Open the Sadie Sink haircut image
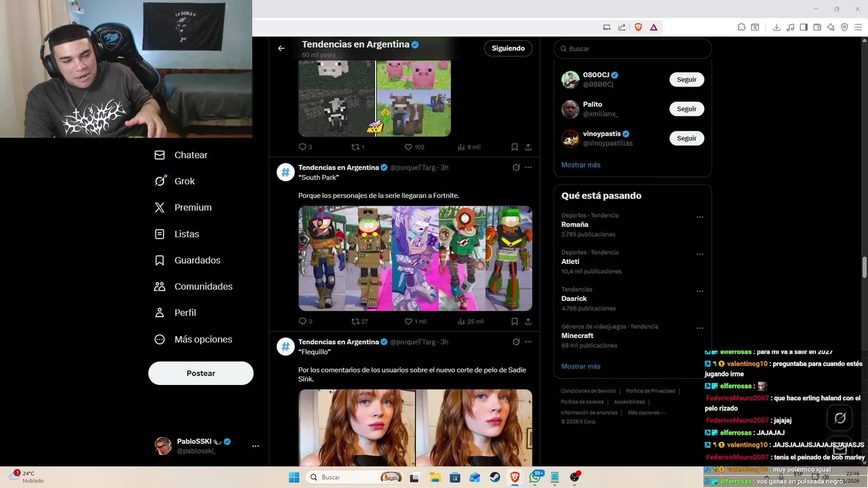This screenshot has width=868, height=488. click(x=415, y=428)
